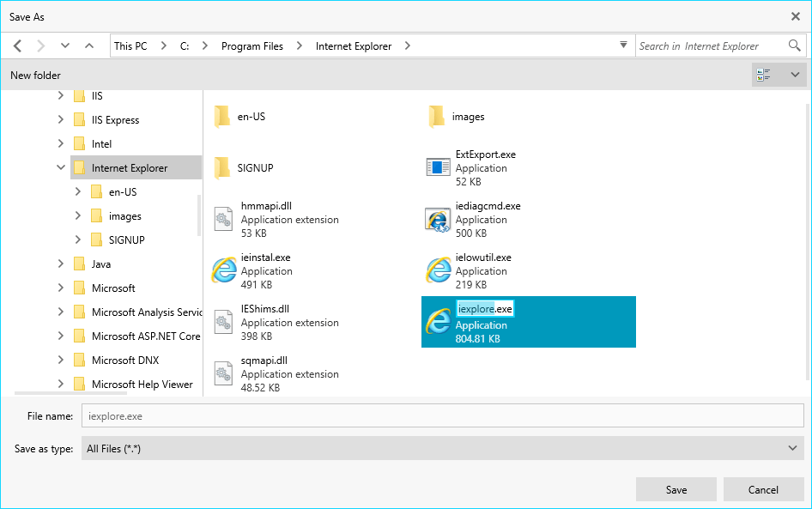812x509 pixels.
Task: Open the view options dropdown arrow
Action: click(x=795, y=76)
